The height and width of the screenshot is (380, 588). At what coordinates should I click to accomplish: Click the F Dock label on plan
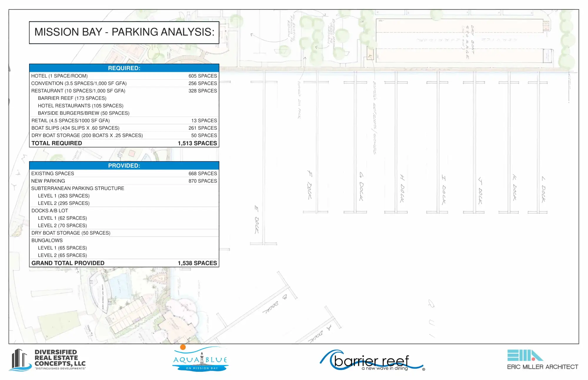pos(310,185)
